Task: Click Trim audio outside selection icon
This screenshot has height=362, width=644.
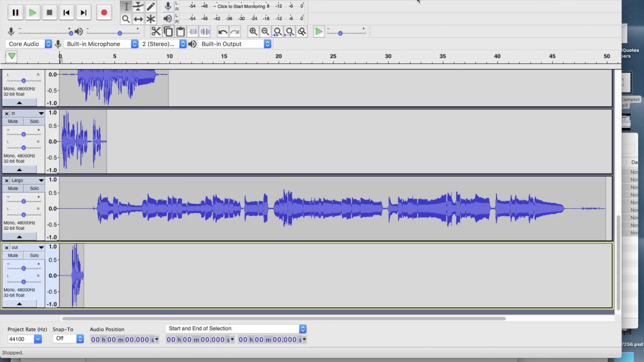Action: click(193, 32)
